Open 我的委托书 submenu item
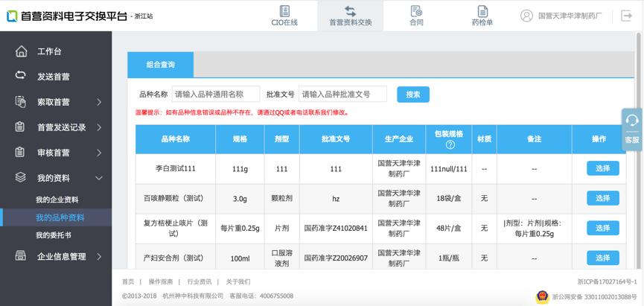 point(54,235)
